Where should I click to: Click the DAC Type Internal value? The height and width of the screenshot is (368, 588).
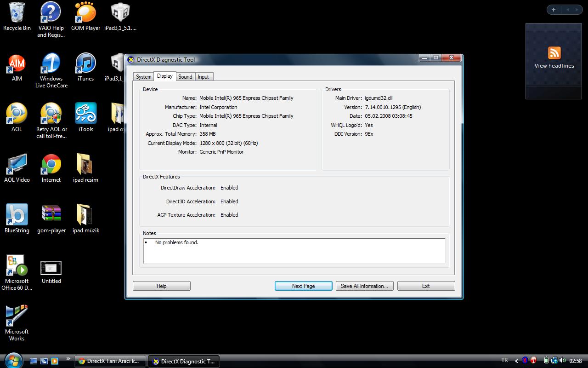208,125
